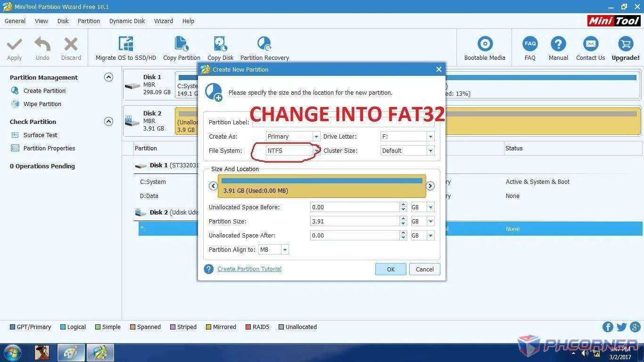Click the Partition Label text field

343,122
